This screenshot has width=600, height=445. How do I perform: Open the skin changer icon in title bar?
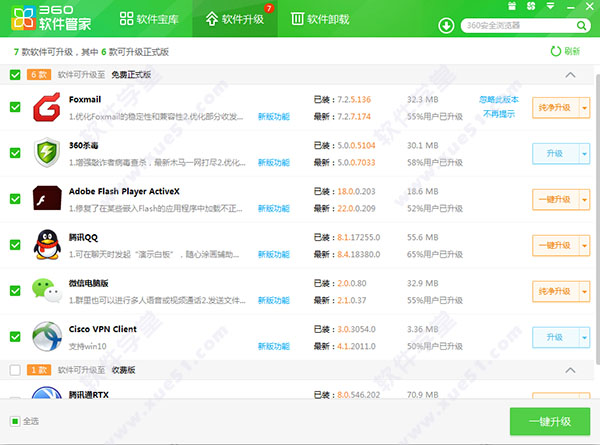tap(531, 6)
